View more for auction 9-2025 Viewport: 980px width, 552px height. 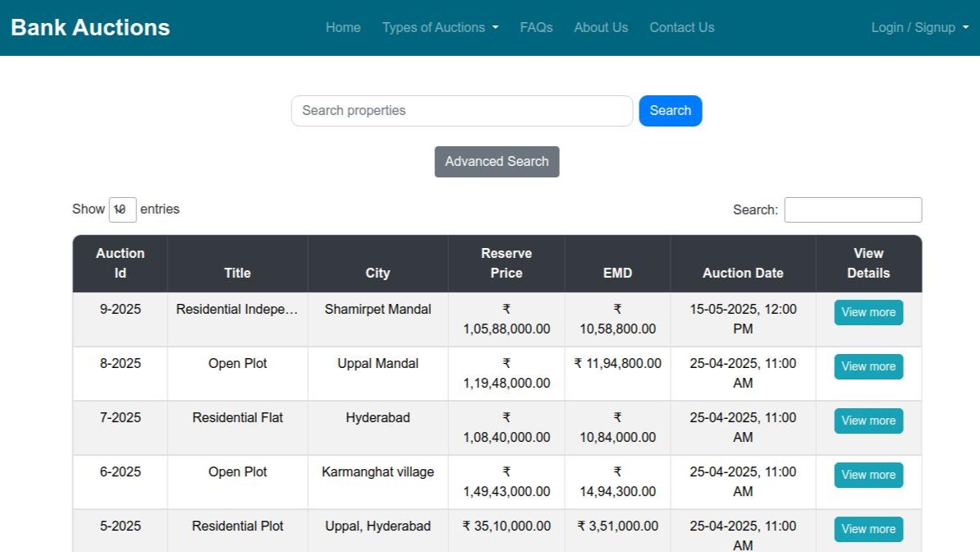868,312
